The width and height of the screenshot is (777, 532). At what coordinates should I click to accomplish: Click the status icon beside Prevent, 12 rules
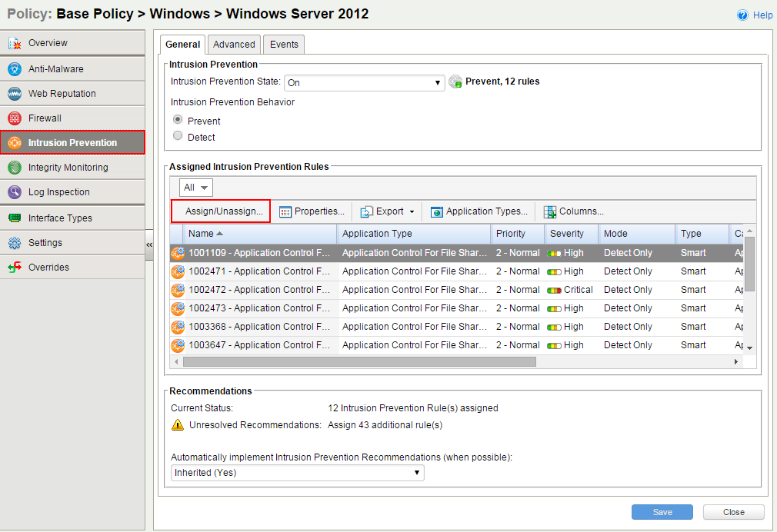tap(455, 81)
